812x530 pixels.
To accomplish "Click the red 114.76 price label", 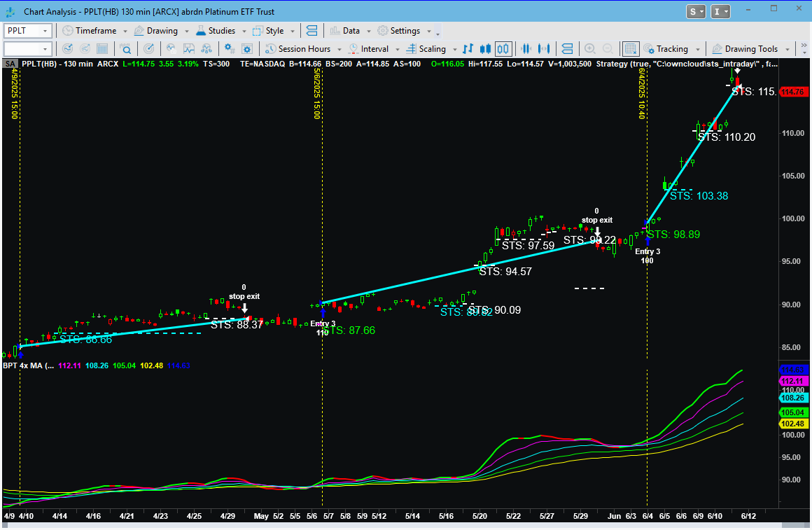I will click(x=792, y=92).
